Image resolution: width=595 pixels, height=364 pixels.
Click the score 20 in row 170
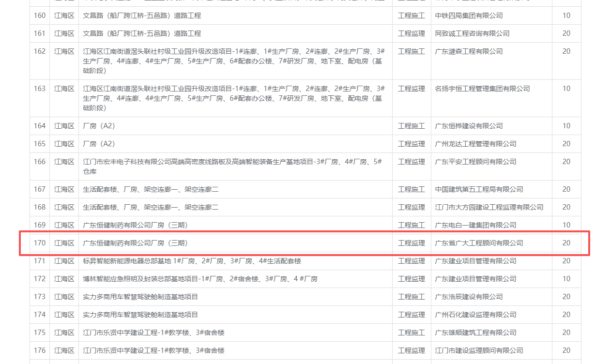coord(566,243)
